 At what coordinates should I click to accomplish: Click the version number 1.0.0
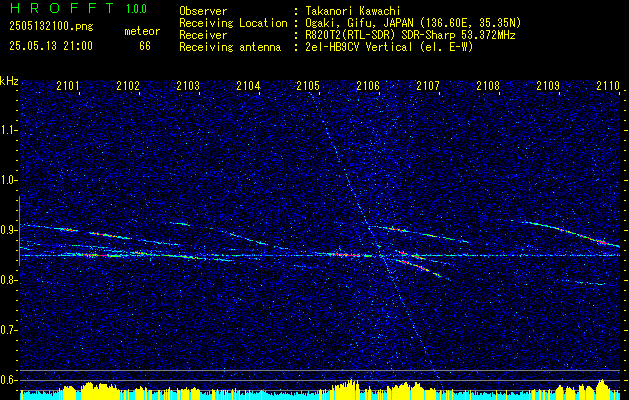(136, 9)
